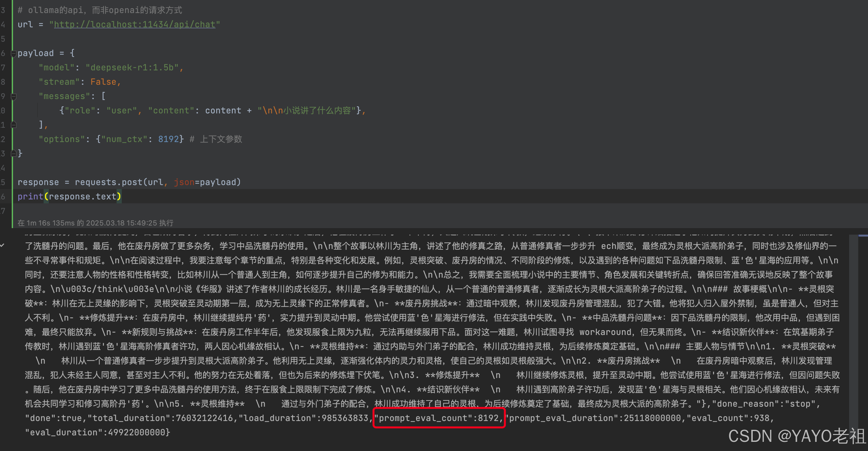Click the "role" key in messages entry
This screenshot has height=451, width=868.
point(79,111)
